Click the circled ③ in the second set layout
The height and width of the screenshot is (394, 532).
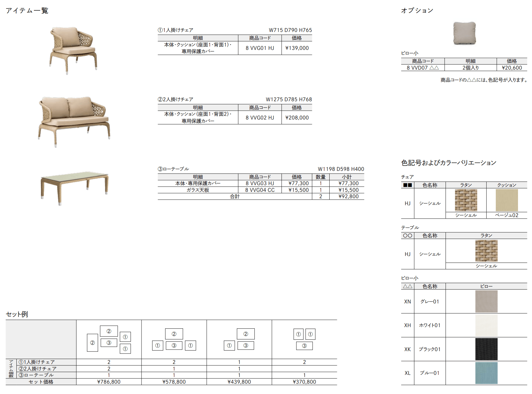click(x=174, y=346)
